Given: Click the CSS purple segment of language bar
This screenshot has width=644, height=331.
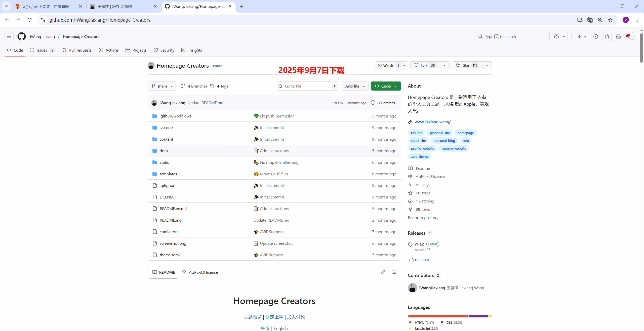Looking at the screenshot, I should [x=478, y=316].
